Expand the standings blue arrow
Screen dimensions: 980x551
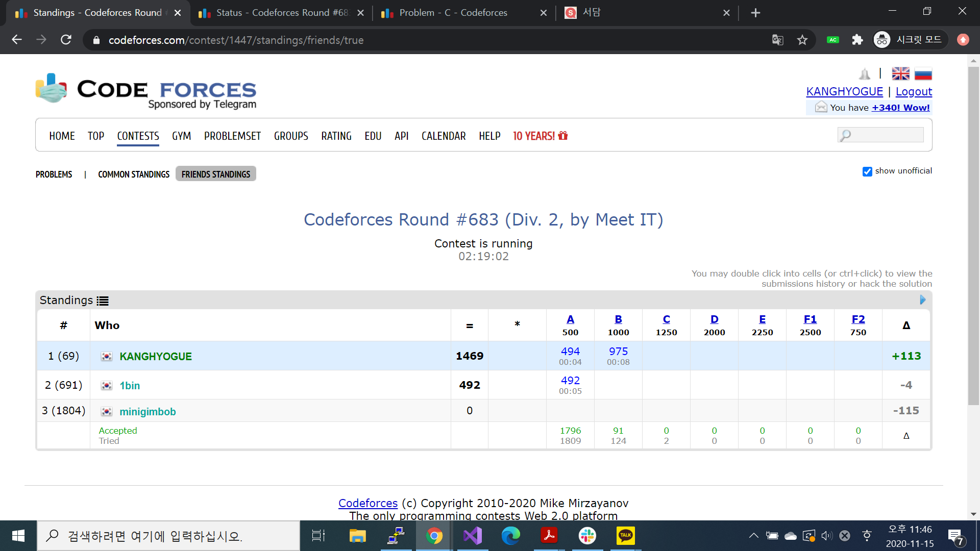(x=922, y=300)
